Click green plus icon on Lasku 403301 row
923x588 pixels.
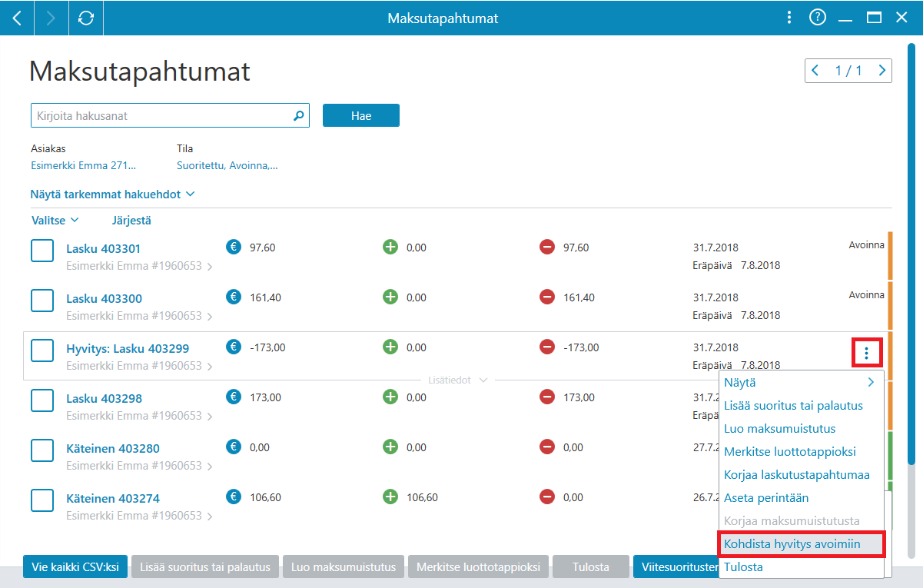point(390,247)
